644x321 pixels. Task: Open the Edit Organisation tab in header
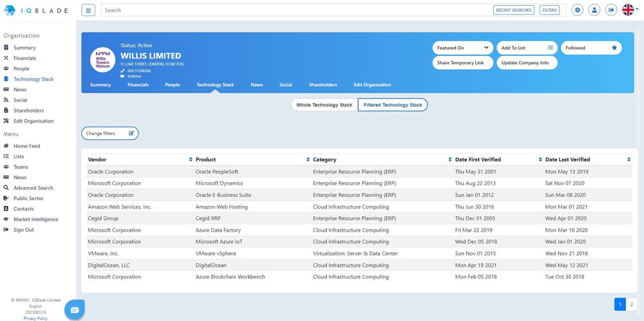pyautogui.click(x=372, y=85)
